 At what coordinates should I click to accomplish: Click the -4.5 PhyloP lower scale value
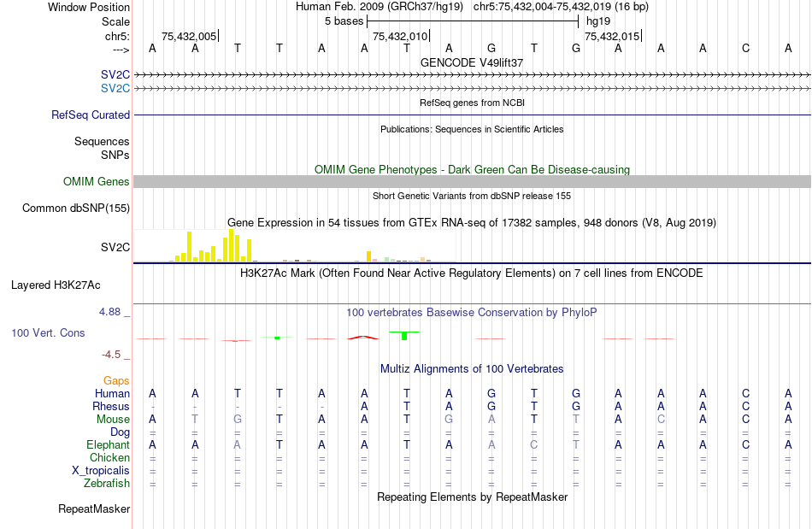(x=111, y=355)
